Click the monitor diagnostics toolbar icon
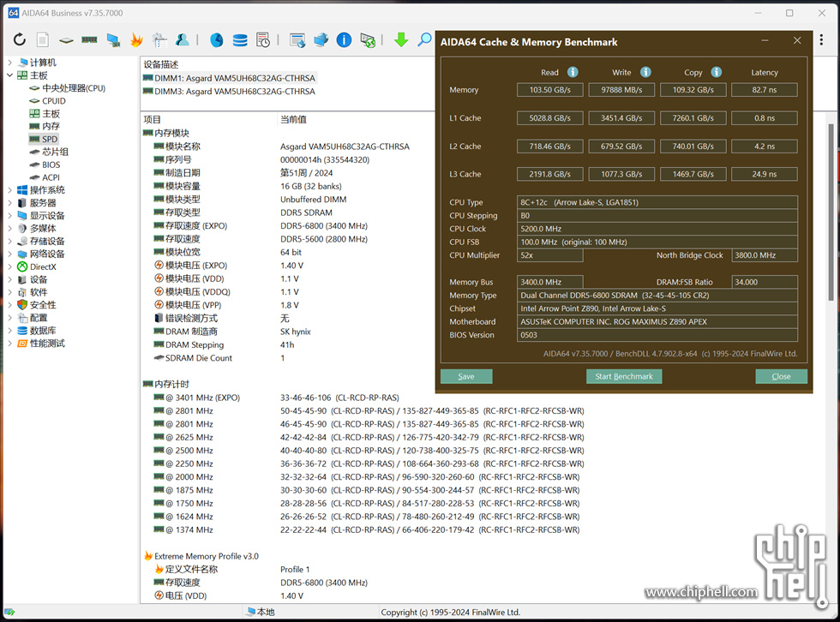The height and width of the screenshot is (622, 840). coord(113,40)
